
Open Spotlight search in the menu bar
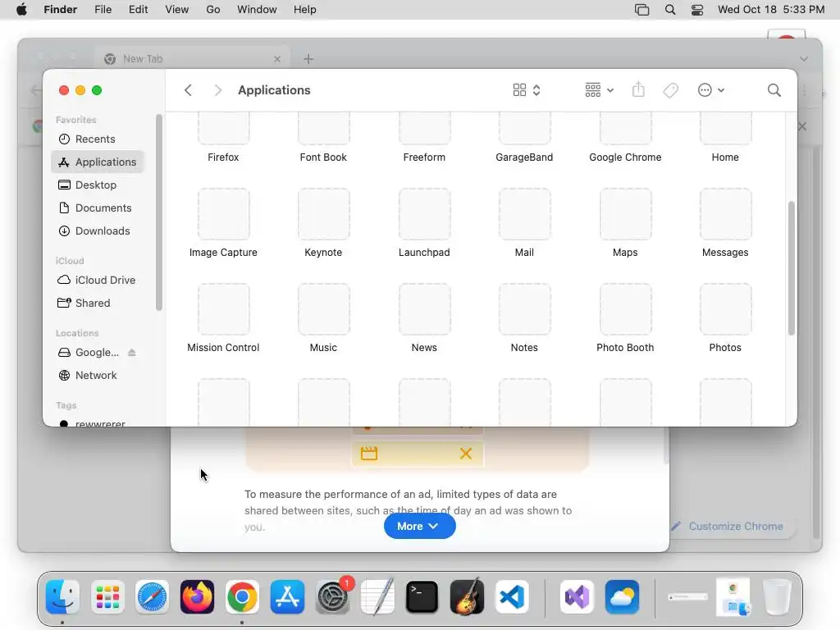[669, 10]
